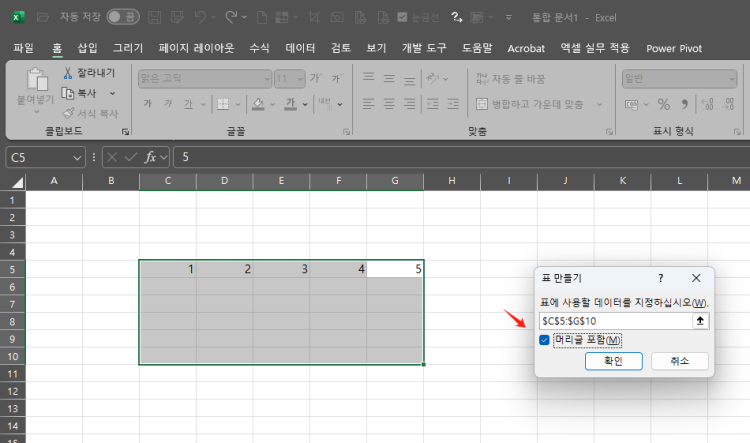
Task: Open the 파일 menu tab
Action: click(x=23, y=48)
